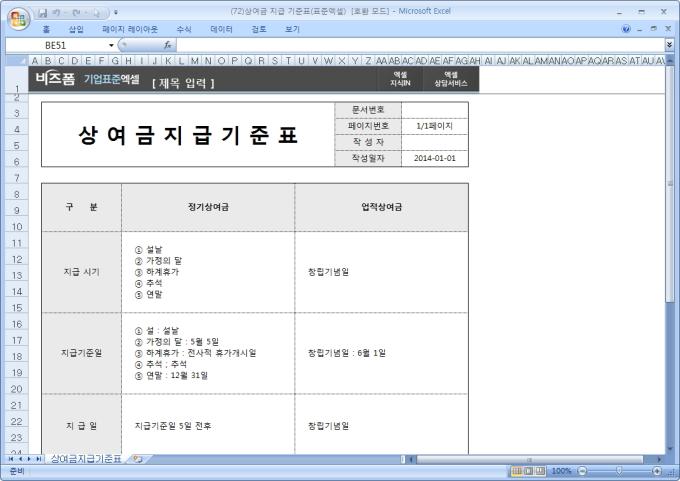Image resolution: width=680 pixels, height=481 pixels.
Task: Click the vertical scrollbar thumb
Action: (670, 185)
